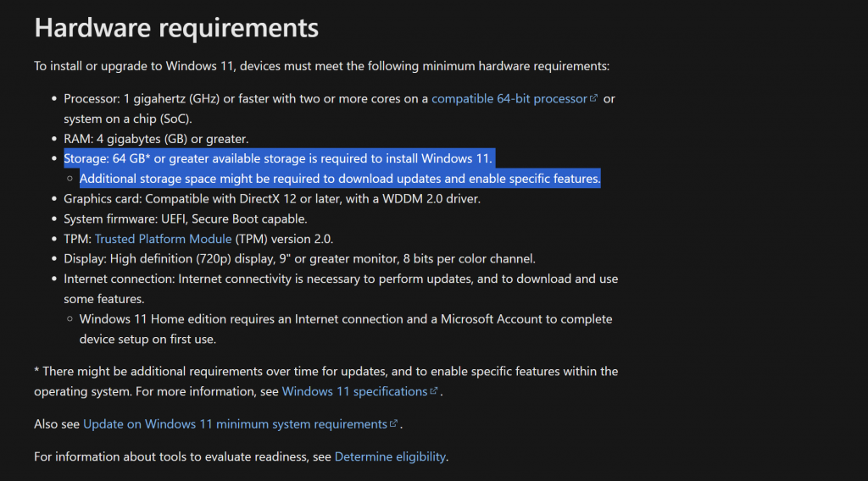
Task: Go to the Determine eligibility link
Action: click(390, 456)
